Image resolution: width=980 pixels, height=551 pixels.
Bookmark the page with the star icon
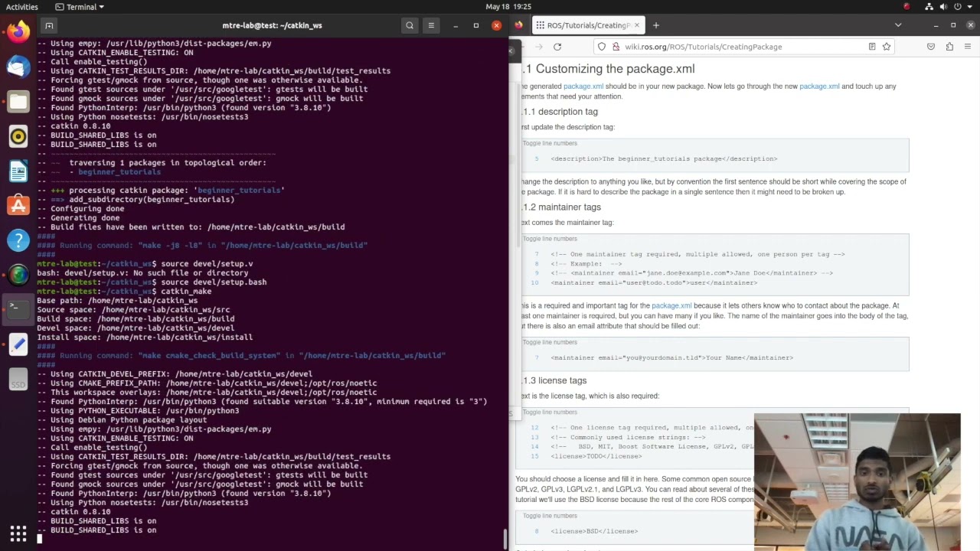887,47
